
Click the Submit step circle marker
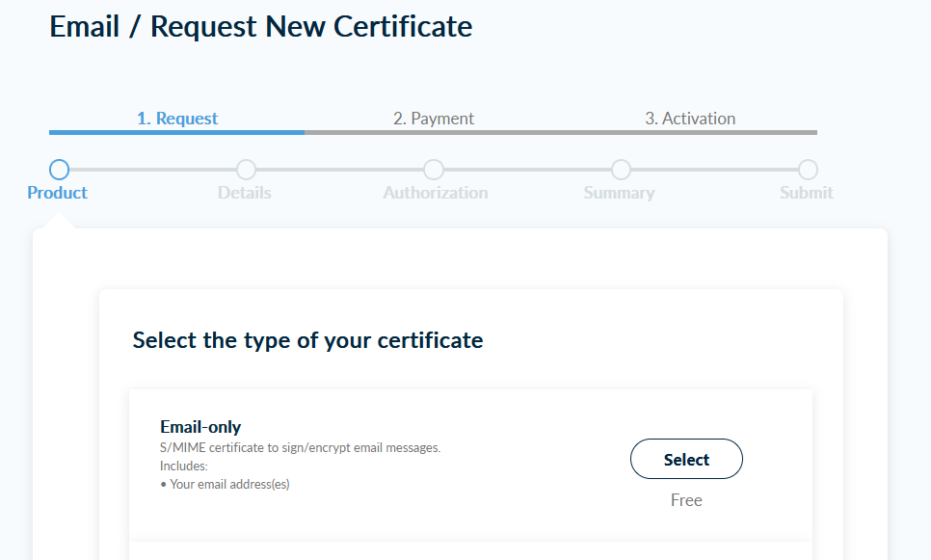808,170
